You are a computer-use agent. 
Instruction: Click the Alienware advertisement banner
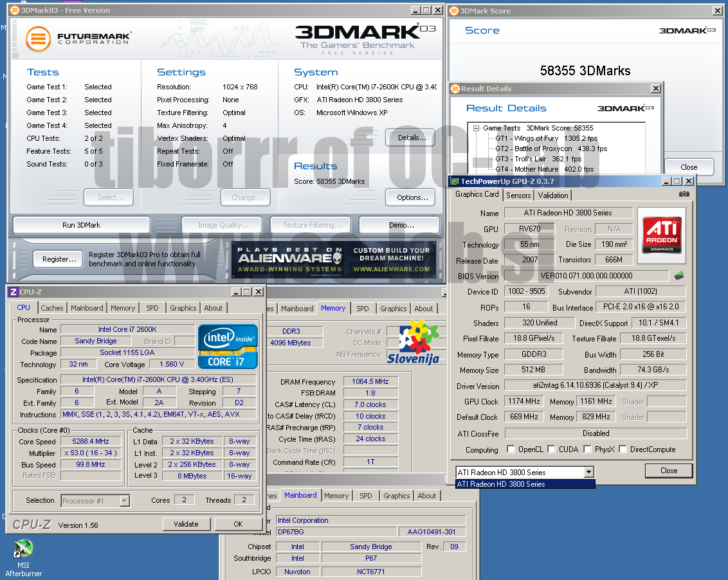tap(333, 260)
